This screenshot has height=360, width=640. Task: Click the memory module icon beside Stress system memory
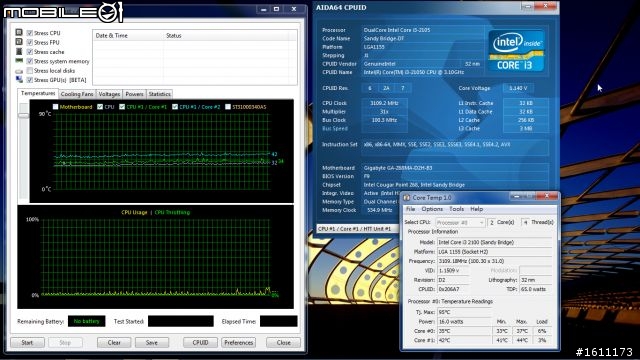coord(19,61)
